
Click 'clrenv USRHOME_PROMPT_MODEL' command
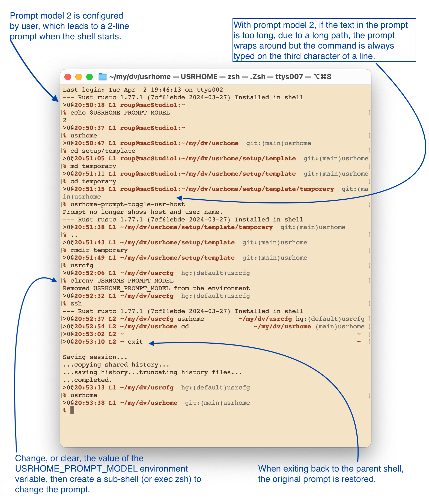[x=122, y=281]
